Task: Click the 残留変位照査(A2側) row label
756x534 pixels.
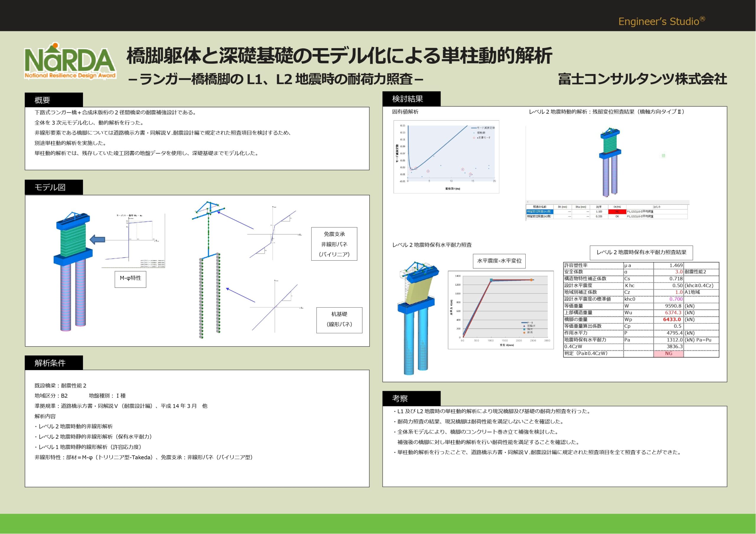Action: (x=540, y=216)
